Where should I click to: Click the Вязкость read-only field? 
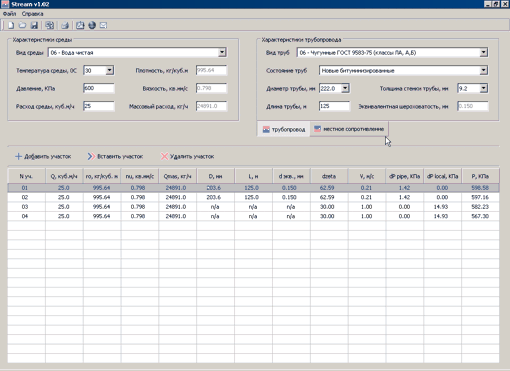click(211, 88)
